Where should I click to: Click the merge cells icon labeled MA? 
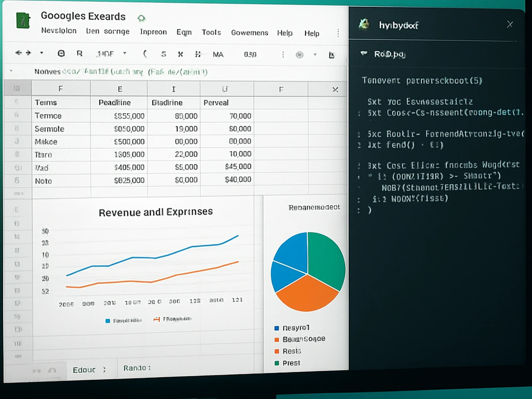(x=218, y=53)
